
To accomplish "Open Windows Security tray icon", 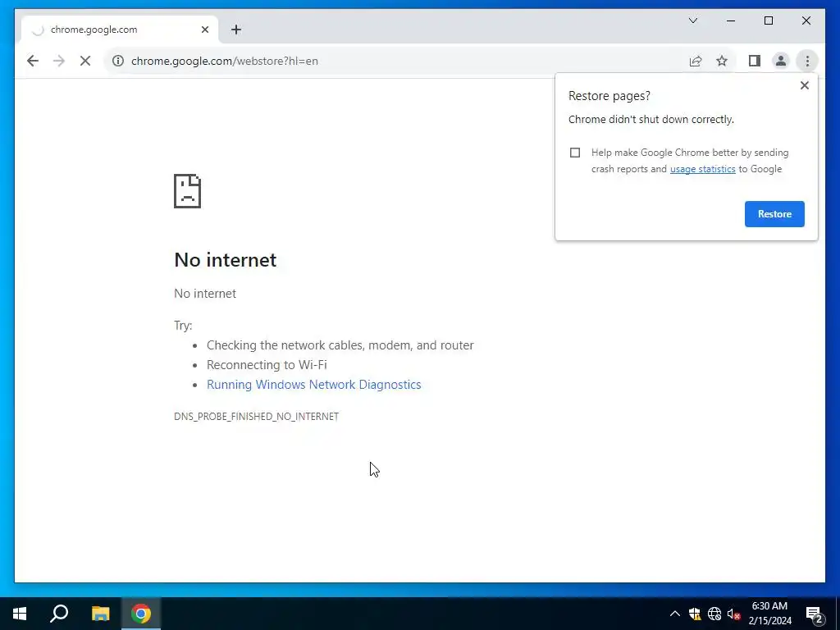I will click(x=694, y=614).
